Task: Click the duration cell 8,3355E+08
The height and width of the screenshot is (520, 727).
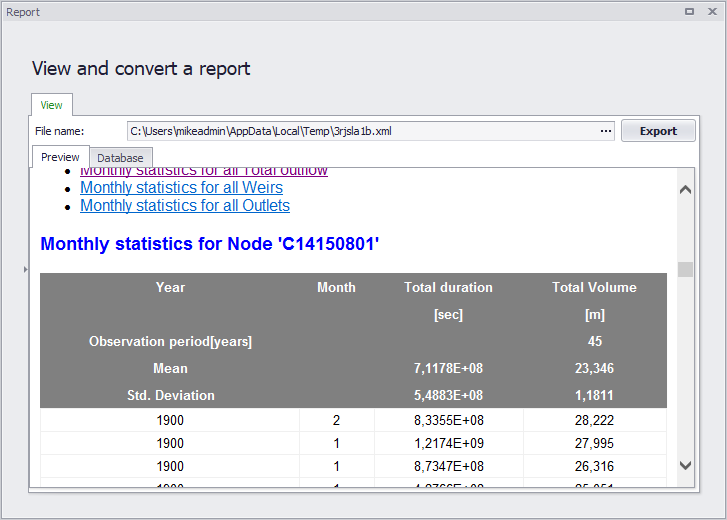Action: point(449,420)
